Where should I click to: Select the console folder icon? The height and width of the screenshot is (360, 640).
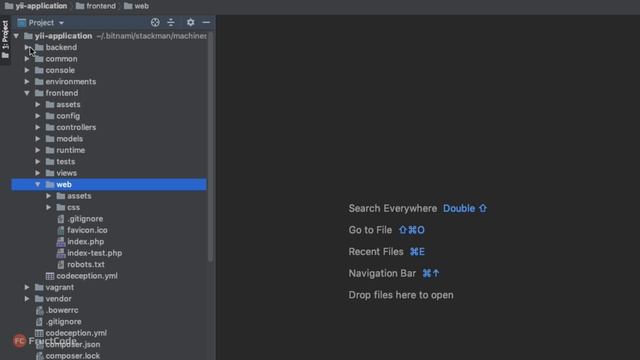coord(39,70)
